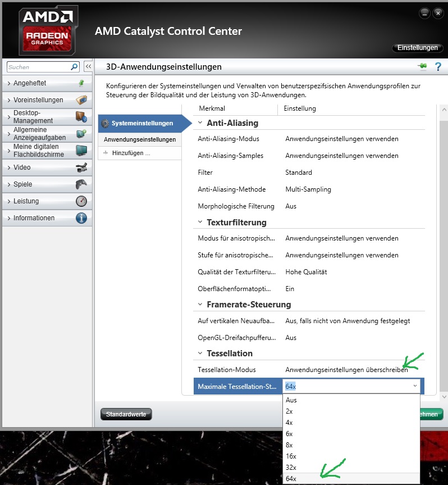Click Stufe für anisotropische filter value
448x485 pixels.
coord(342,255)
